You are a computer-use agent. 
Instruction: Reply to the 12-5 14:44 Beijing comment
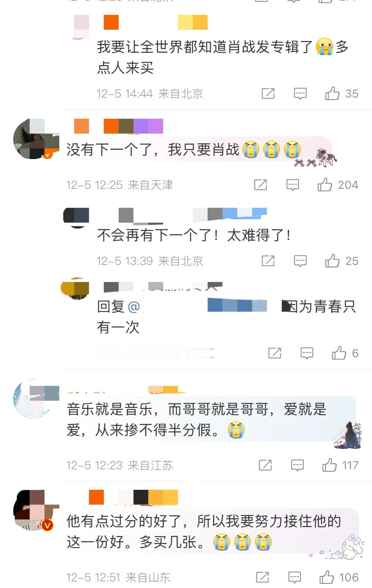pyautogui.click(x=300, y=94)
